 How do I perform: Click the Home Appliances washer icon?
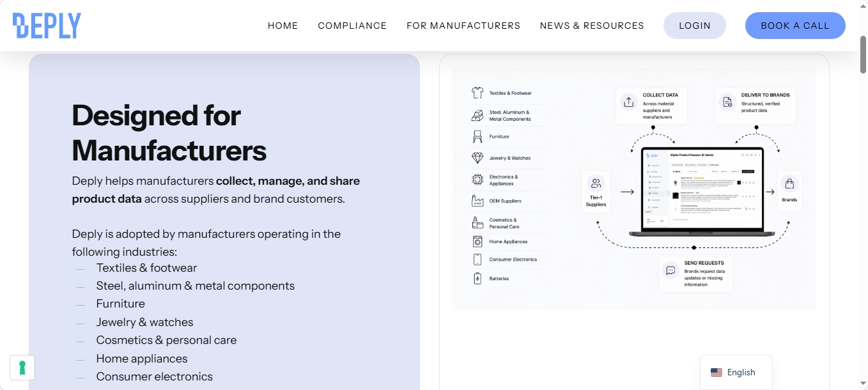click(477, 242)
